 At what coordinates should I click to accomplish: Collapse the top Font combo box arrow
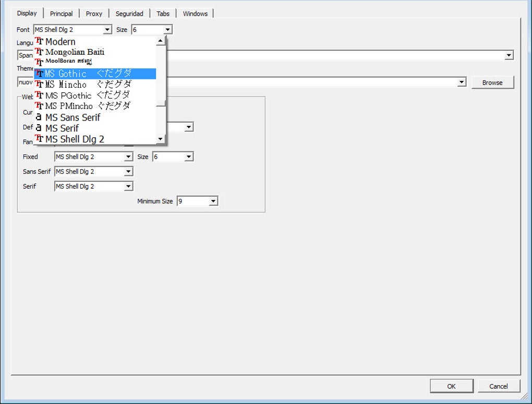pyautogui.click(x=107, y=30)
